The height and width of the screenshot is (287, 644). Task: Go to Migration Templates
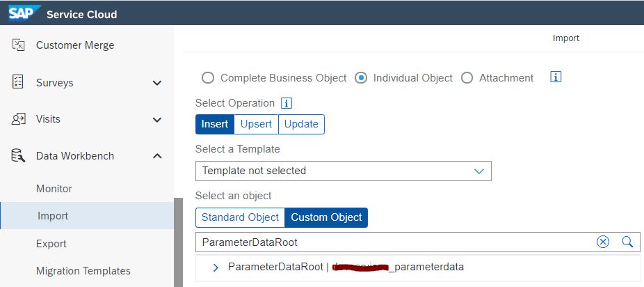tap(83, 271)
